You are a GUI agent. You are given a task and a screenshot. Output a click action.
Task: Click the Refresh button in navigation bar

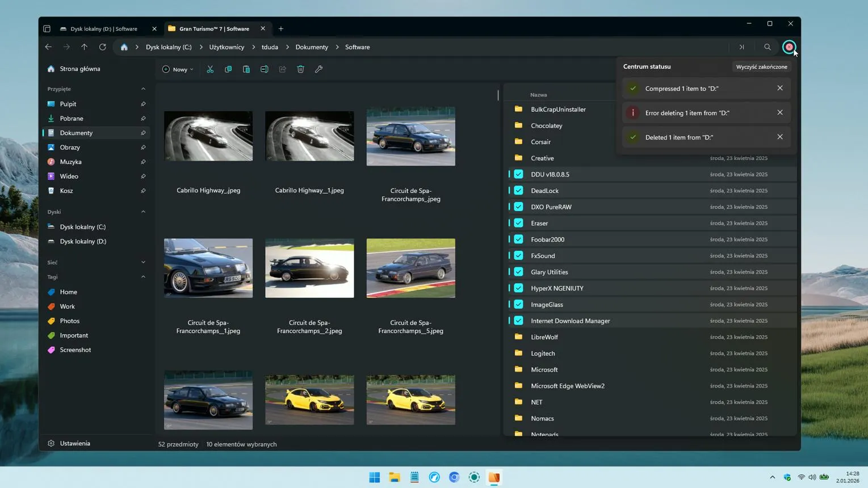tap(103, 47)
